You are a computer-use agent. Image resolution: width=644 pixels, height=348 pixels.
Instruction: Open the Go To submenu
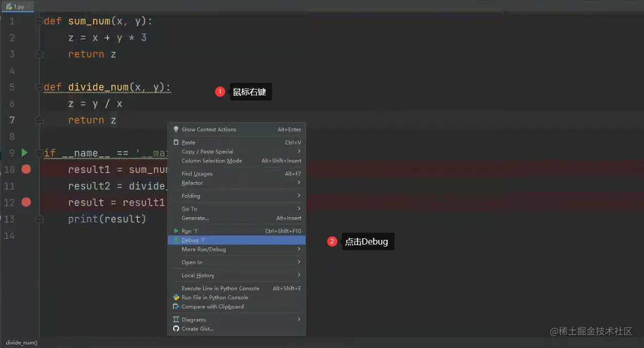[x=237, y=208]
